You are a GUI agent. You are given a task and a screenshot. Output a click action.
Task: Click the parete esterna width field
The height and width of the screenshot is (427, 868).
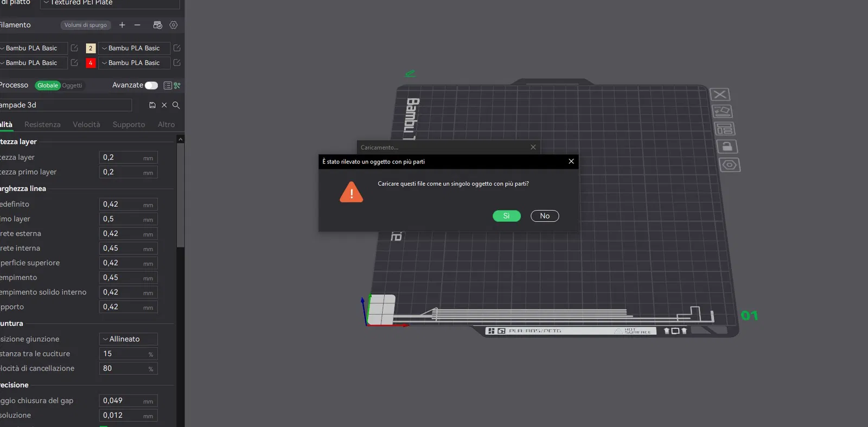[129, 234]
